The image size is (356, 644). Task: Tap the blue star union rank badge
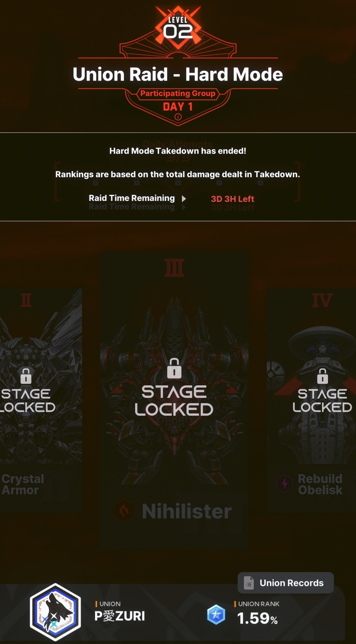216,615
